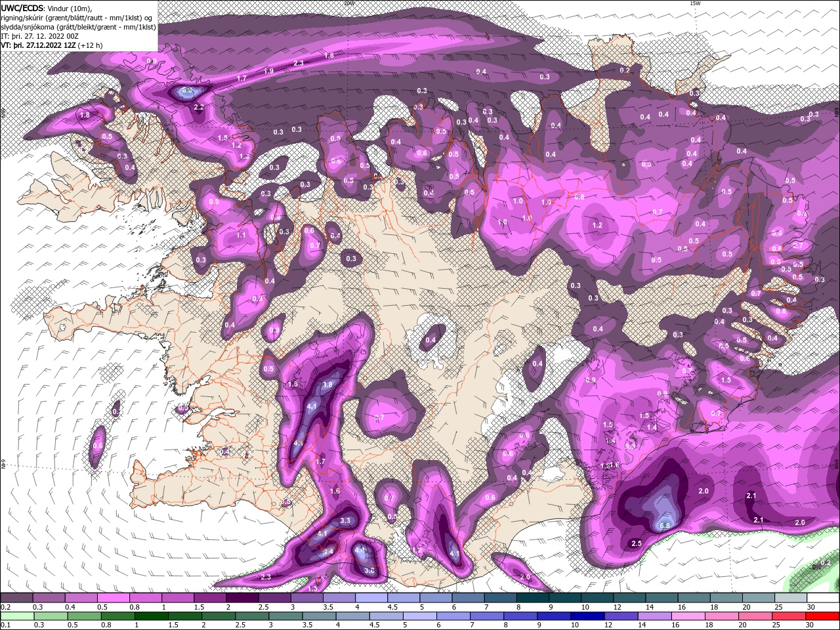Select the dark navy swatch in the lower legend
Screen dimensions: 840x630
587,616
